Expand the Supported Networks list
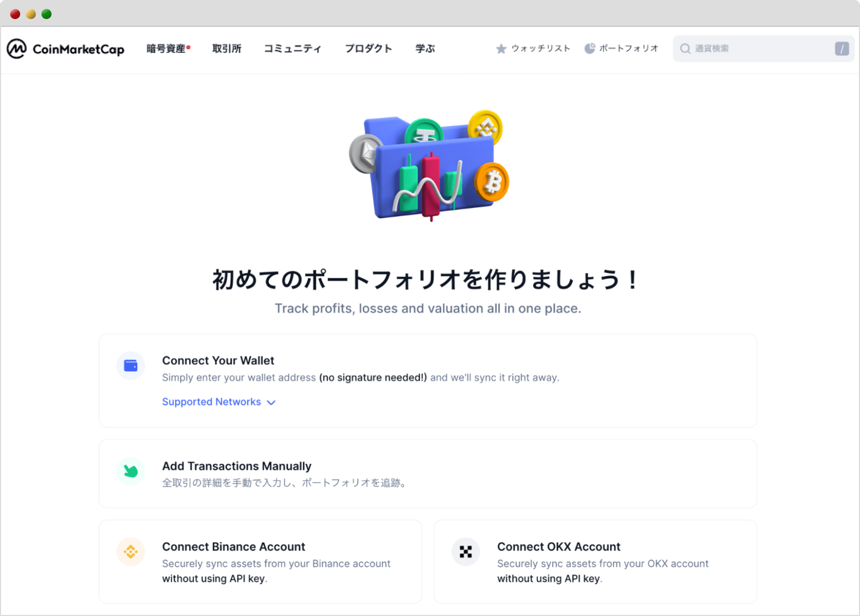The height and width of the screenshot is (616, 860). coord(219,402)
